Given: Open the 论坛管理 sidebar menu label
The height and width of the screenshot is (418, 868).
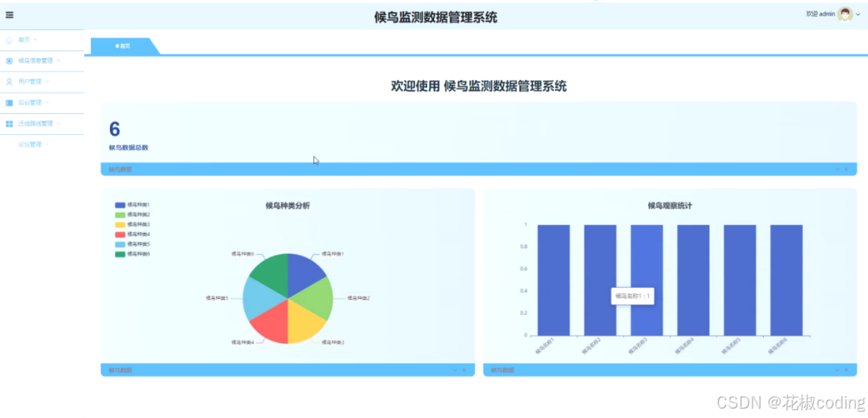Looking at the screenshot, I should click(30, 145).
